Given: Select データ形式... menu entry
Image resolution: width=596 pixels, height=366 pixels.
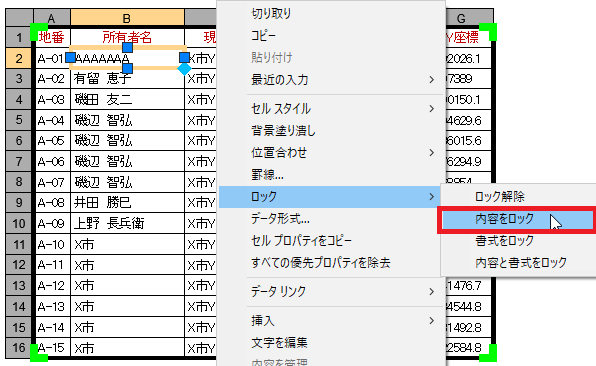Looking at the screenshot, I should [331, 219].
